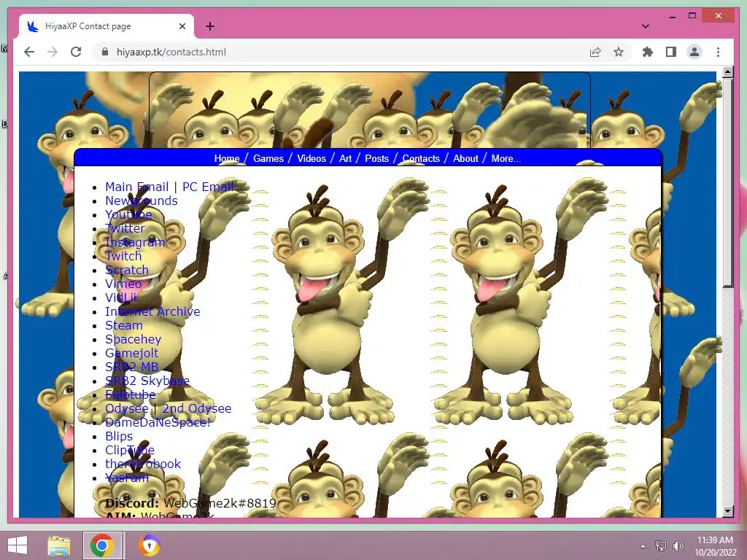
Task: Click the page scrollbar up arrow
Action: (x=727, y=72)
